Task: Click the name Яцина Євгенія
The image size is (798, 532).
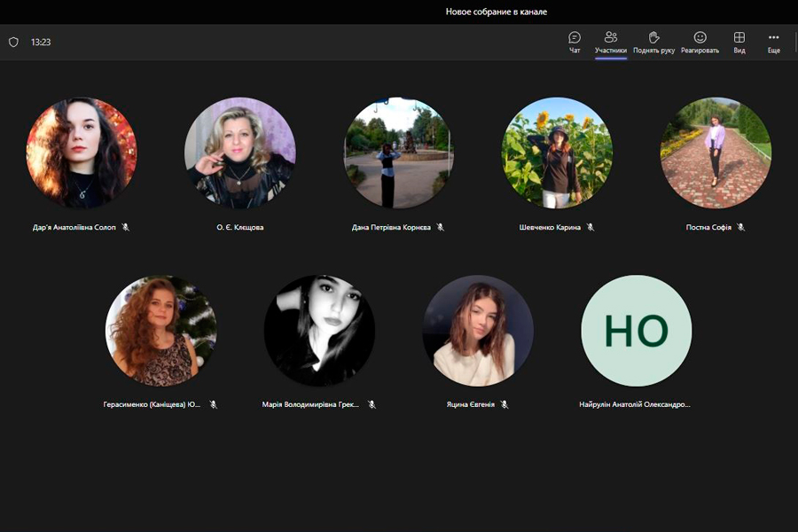Action: point(471,404)
